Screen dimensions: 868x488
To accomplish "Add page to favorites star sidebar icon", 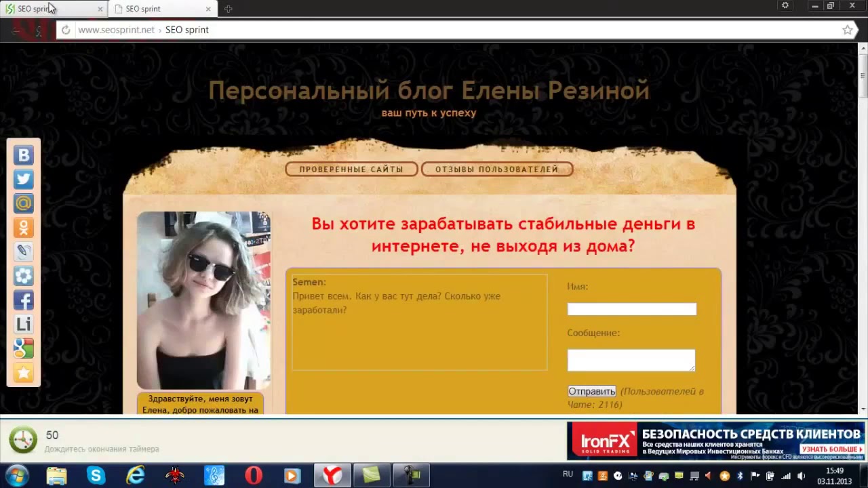I will pyautogui.click(x=24, y=373).
